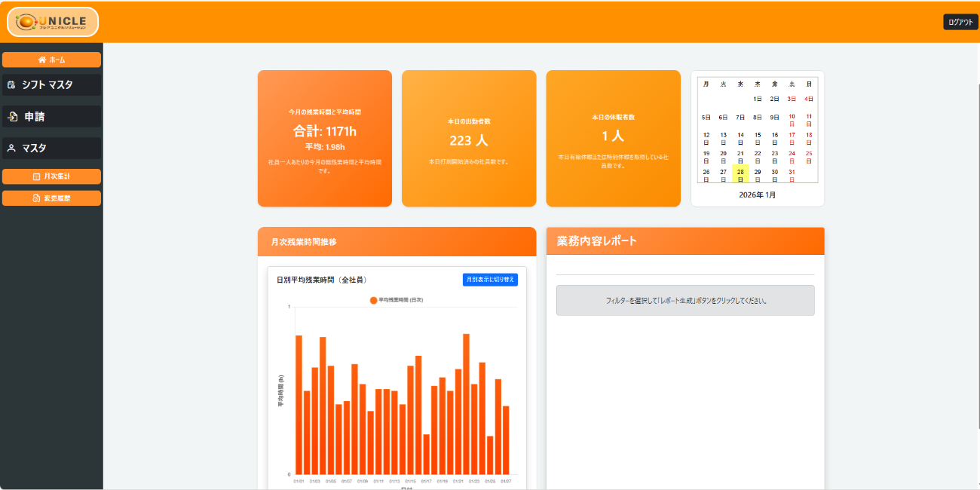Open 変更履歴 from the sidebar menu
Screen dimensions: 980x490
tap(51, 198)
